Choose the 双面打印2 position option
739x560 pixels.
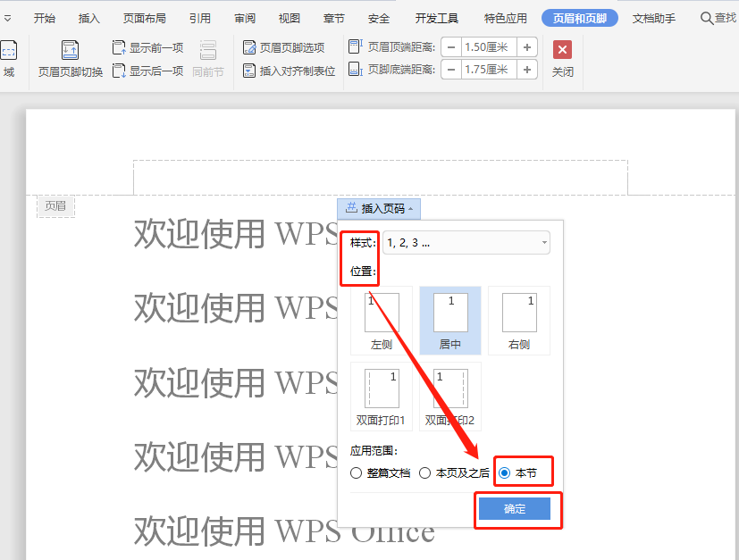click(x=450, y=396)
